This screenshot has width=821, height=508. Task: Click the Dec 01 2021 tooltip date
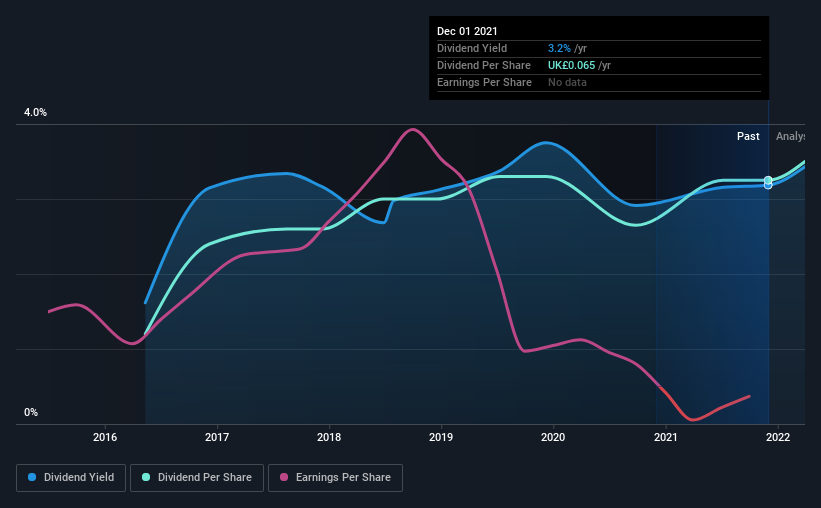pyautogui.click(x=467, y=31)
